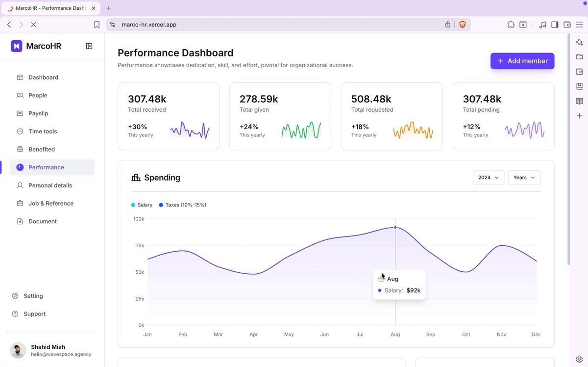Open Dashboard in the sidebar
588x367 pixels.
[x=52, y=78]
